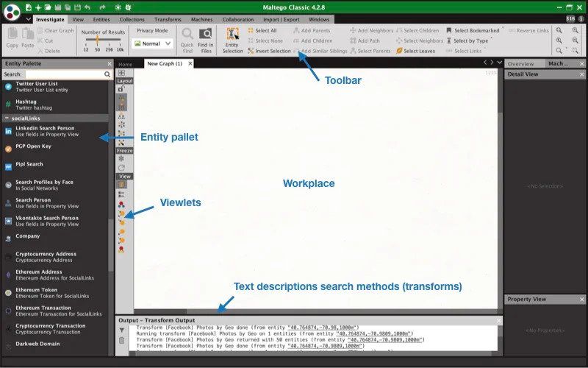Close the New Graph (1) tab
The image size is (588, 368).
(190, 63)
